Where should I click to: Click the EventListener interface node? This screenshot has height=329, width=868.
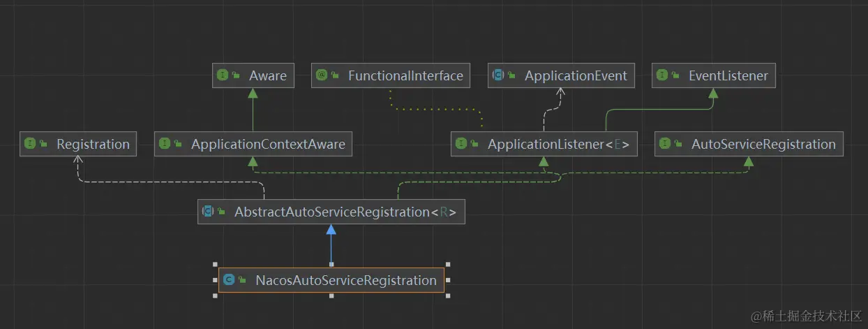pos(714,75)
